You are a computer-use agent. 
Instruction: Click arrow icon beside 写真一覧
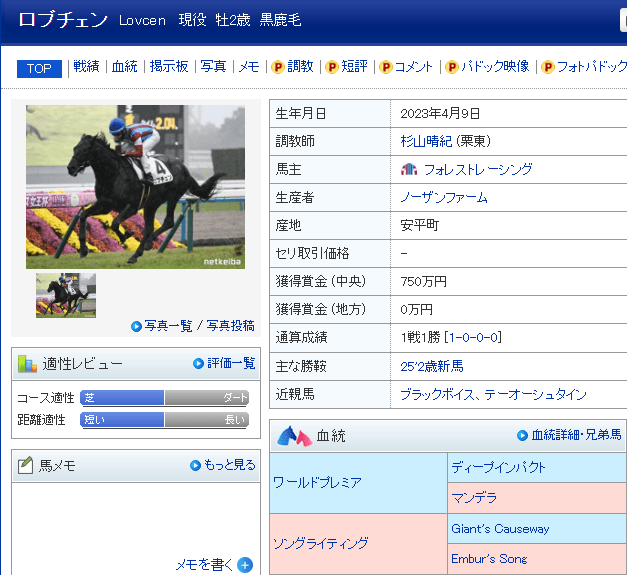tap(136, 326)
